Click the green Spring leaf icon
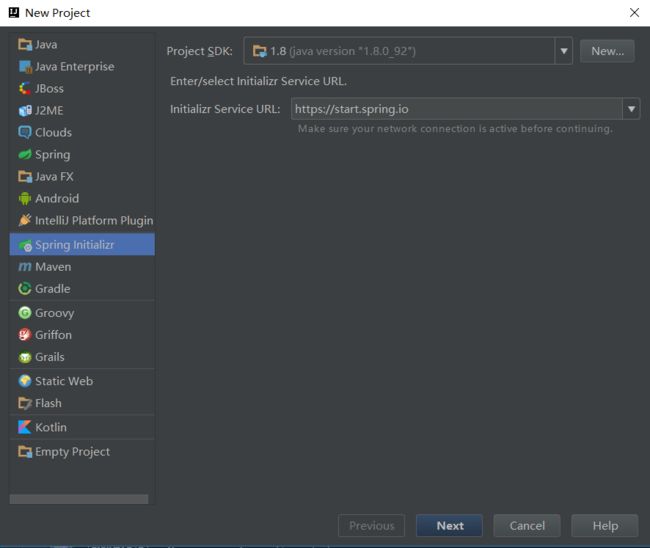This screenshot has width=650, height=548. [25, 154]
